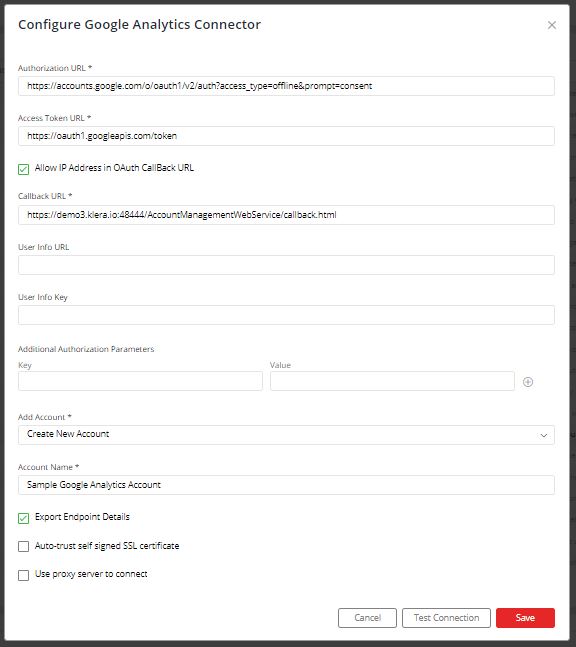Viewport: 576px width, 647px height.
Task: Tick Use proxy server to connect
Action: (24, 575)
